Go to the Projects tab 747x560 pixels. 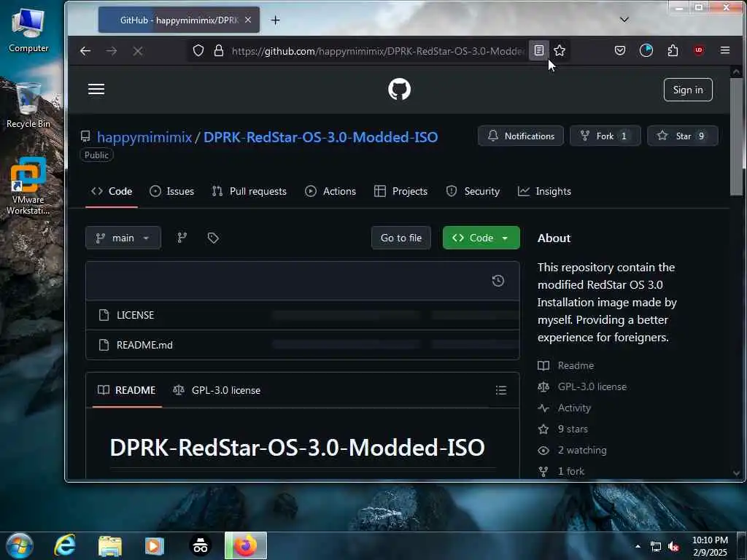(400, 192)
